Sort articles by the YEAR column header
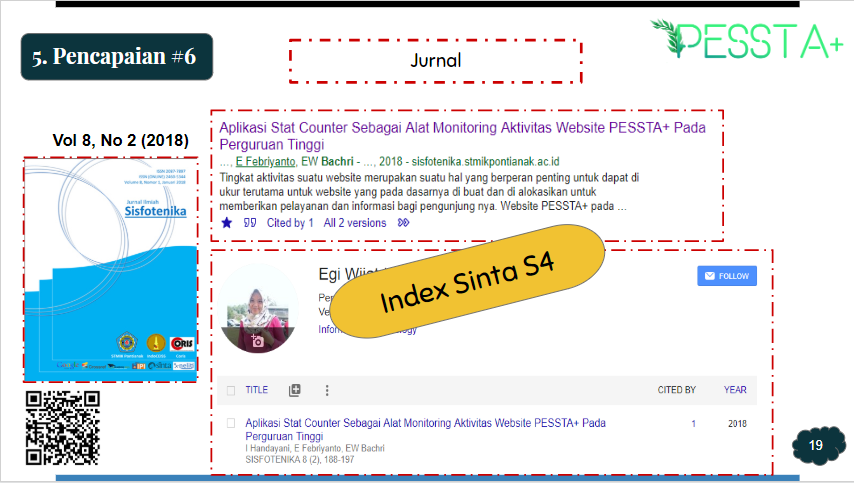The image size is (854, 483). point(735,390)
